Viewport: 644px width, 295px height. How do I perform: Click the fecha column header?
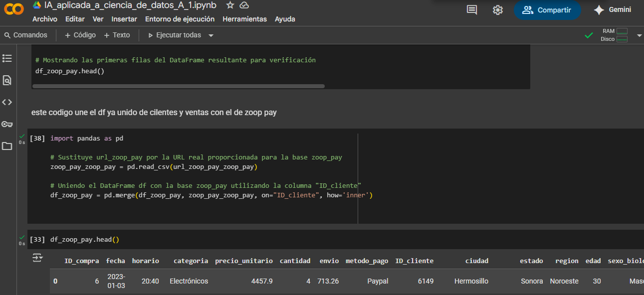point(116,261)
